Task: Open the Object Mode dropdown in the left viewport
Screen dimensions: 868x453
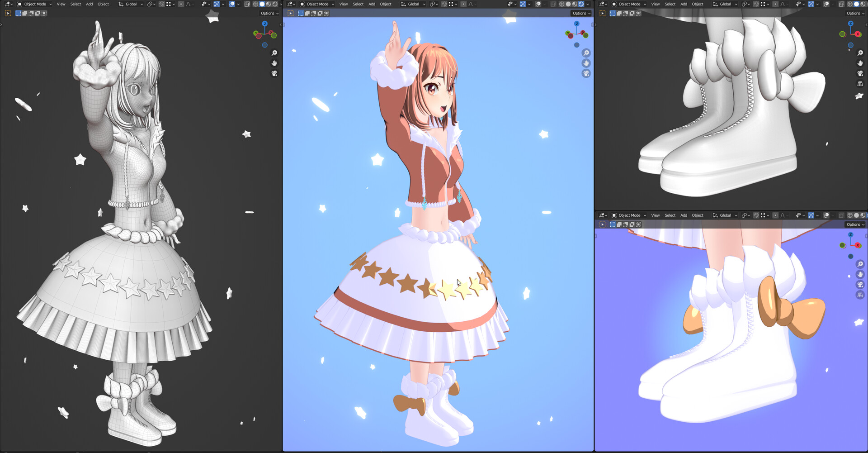Action: (x=34, y=4)
